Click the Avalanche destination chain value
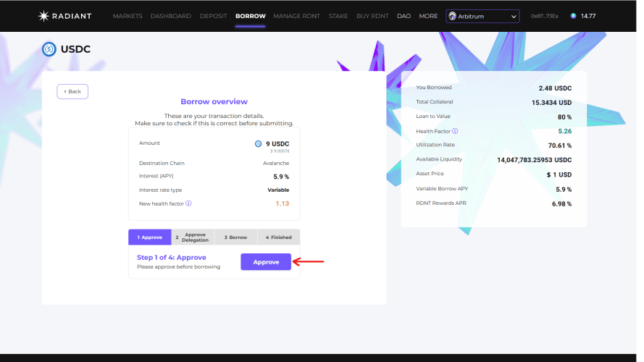Screen dimensions: 644x362 pos(276,163)
